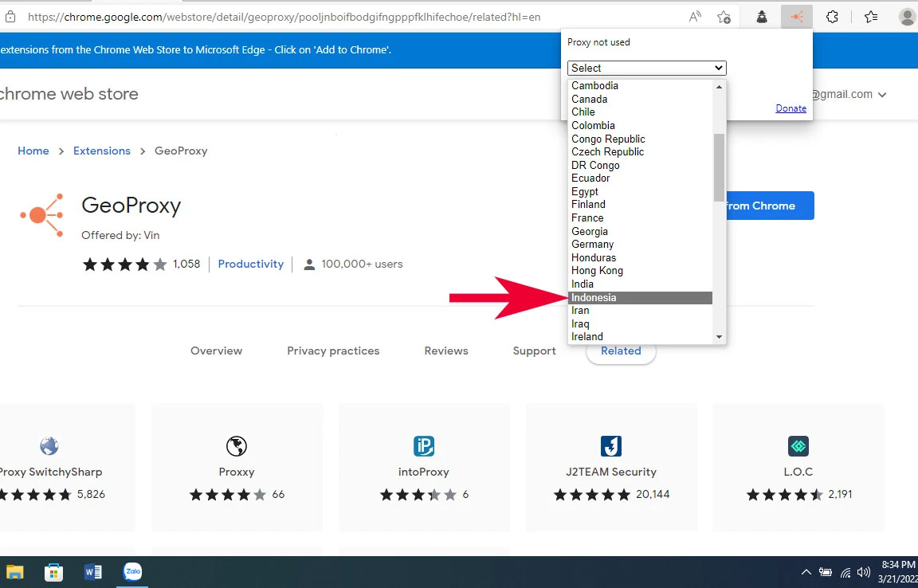The width and height of the screenshot is (918, 588).
Task: Open Microsoft Store from taskbar
Action: 54,572
